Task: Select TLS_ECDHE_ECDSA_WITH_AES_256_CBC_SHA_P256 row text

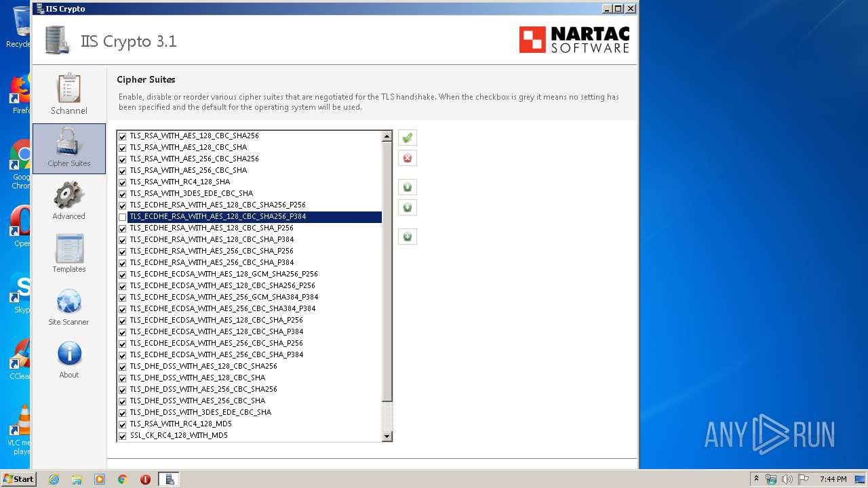Action: 216,343
